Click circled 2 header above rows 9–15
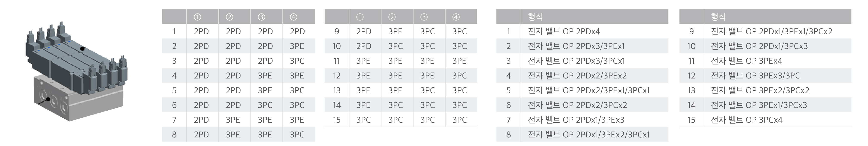This screenshot has width=868, height=146. point(392,17)
